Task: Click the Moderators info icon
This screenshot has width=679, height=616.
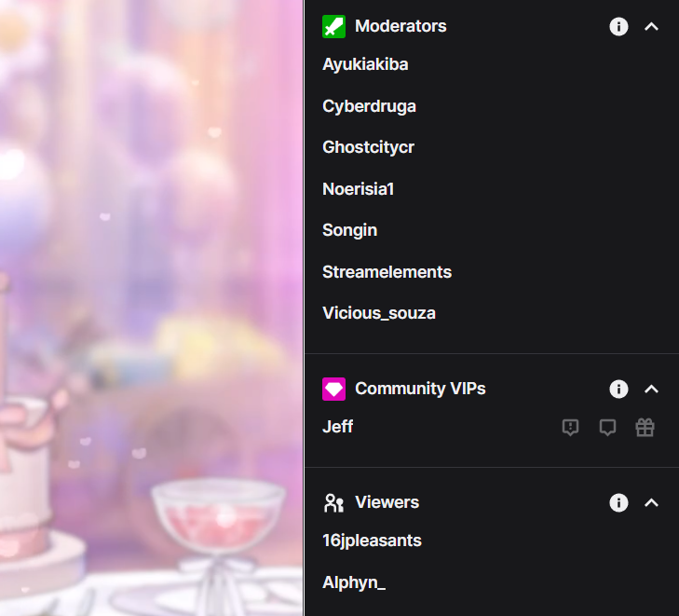Action: (x=618, y=26)
